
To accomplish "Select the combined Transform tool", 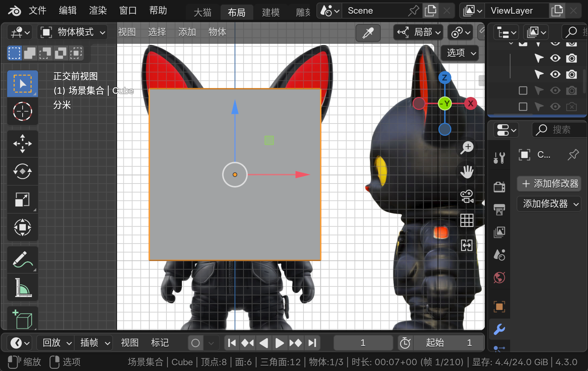I will coord(23,227).
